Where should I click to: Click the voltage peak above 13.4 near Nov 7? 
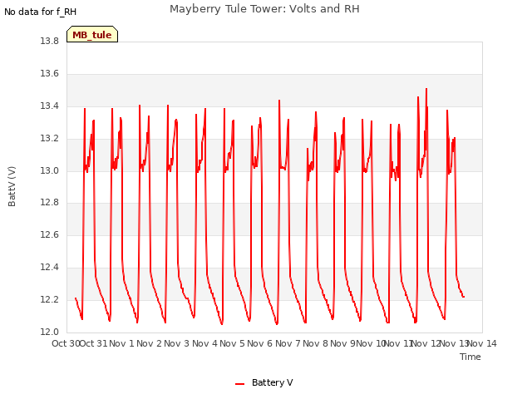point(279,101)
